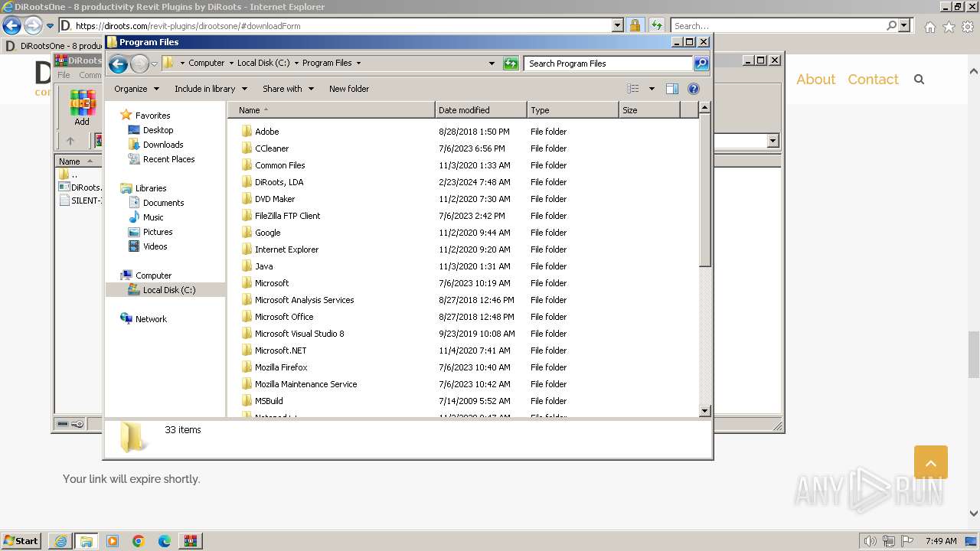Click the website search magnifier icon
Image resolution: width=980 pixels, height=551 pixels.
[x=920, y=80]
